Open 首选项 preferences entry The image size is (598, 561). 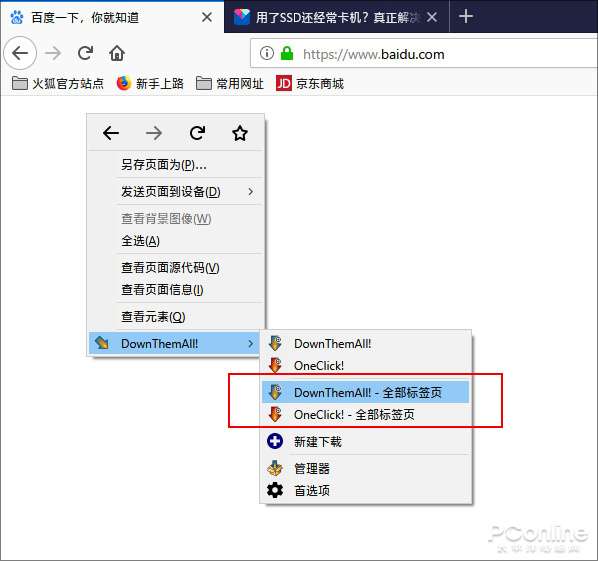365,490
